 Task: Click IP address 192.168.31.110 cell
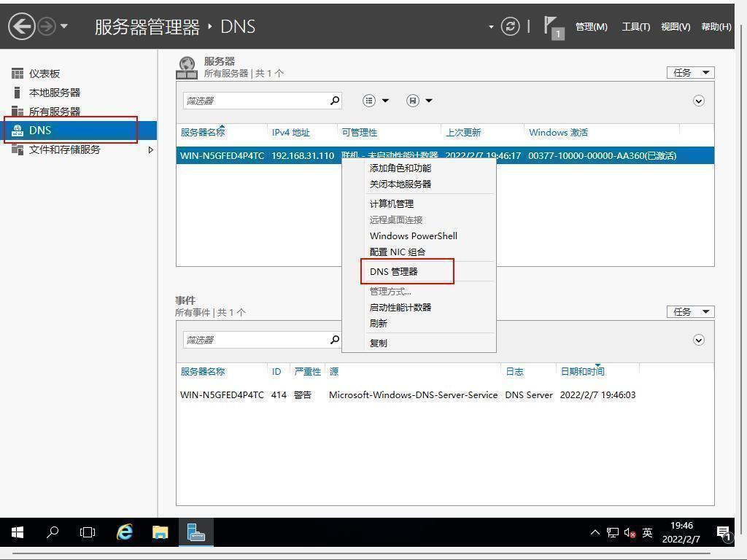tap(303, 156)
